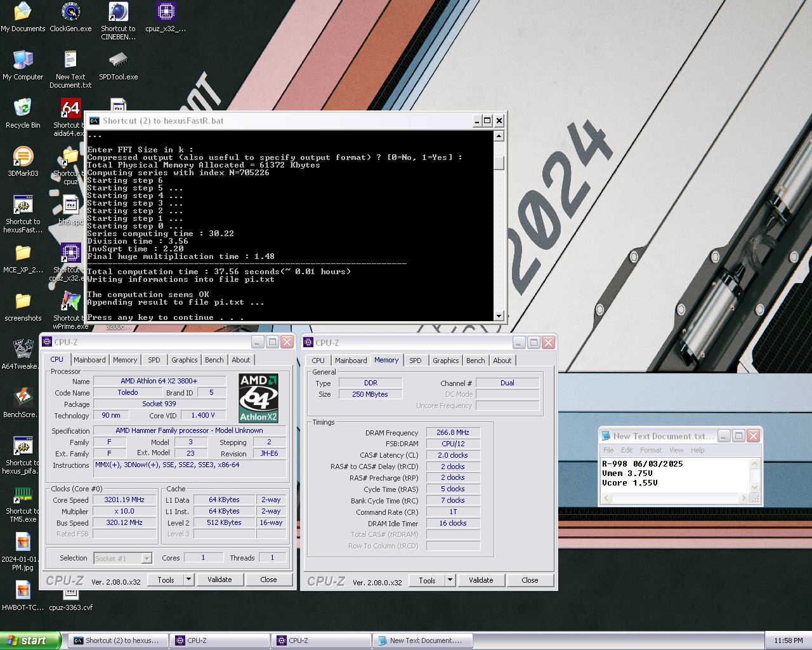This screenshot has height=650, width=812.
Task: Select the Bench tab in right CPU-Z
Action: pos(476,361)
